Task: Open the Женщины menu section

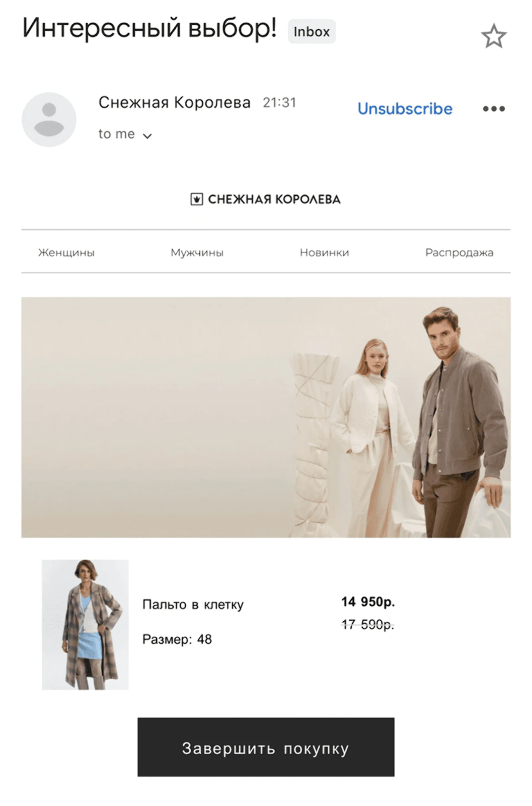Action: pos(67,253)
